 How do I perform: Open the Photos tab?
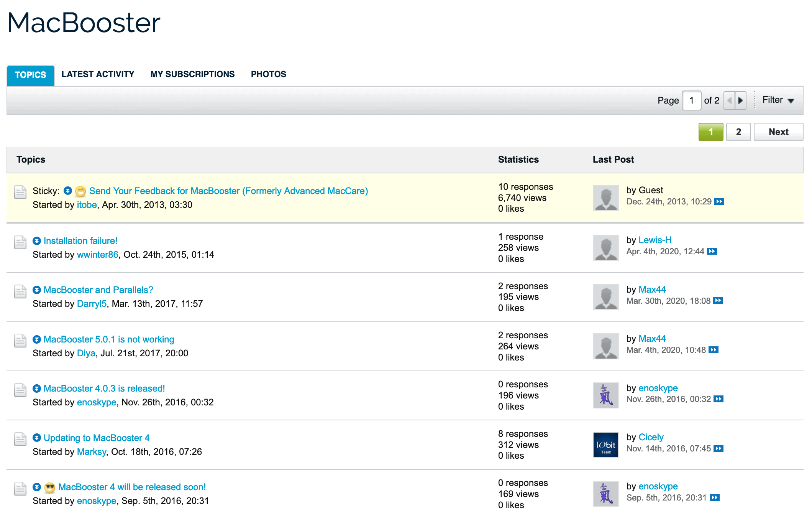point(268,74)
